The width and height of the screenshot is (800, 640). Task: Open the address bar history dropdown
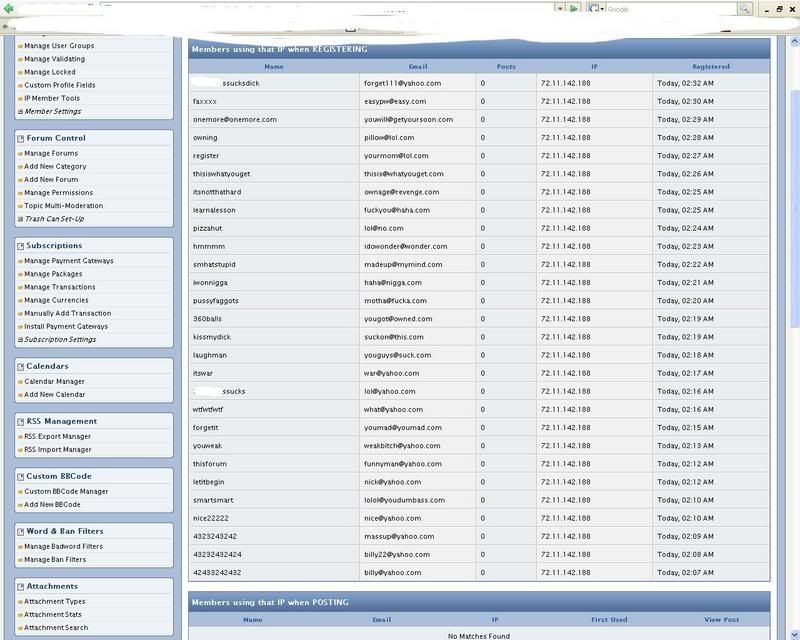(561, 9)
